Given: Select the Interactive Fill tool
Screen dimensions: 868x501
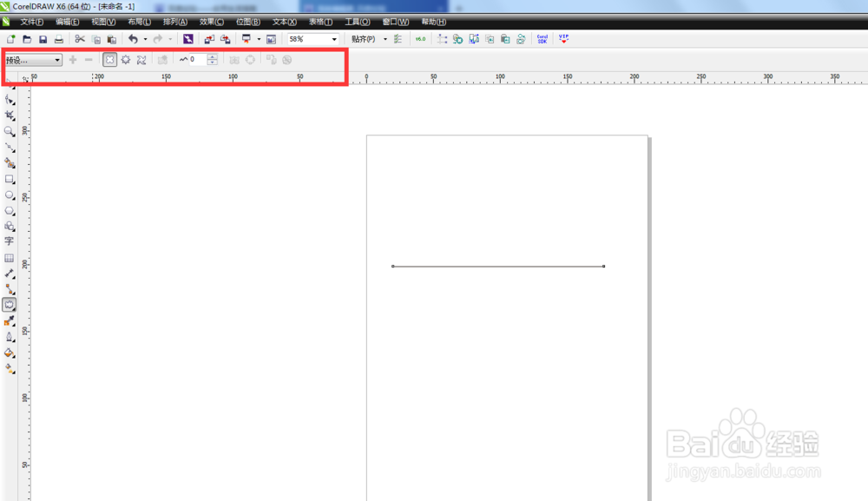Looking at the screenshot, I should point(10,369).
